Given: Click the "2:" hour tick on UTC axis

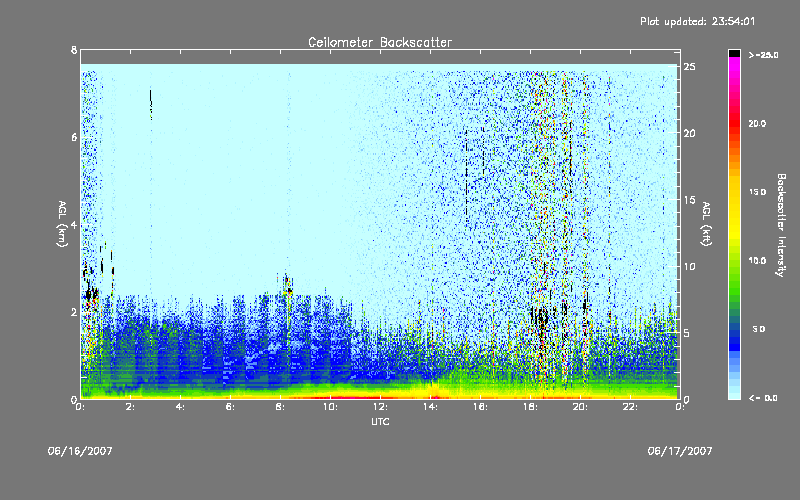Looking at the screenshot, I should (130, 407).
